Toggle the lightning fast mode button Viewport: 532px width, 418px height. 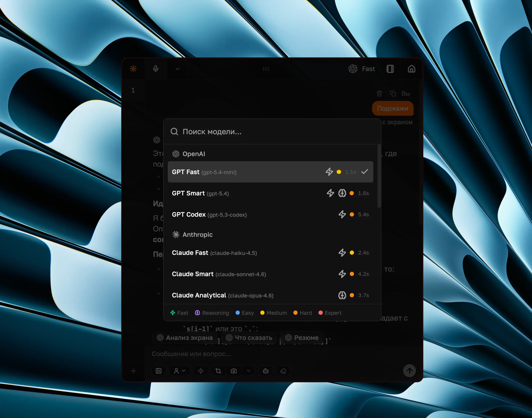point(201,371)
